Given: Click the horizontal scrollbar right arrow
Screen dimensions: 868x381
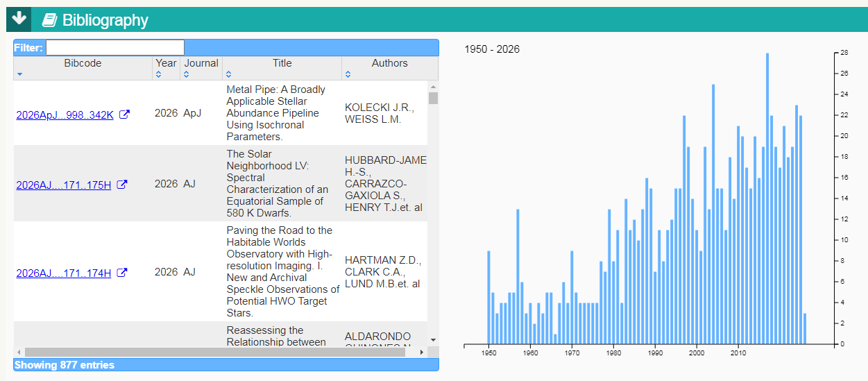Looking at the screenshot, I should click(x=421, y=353).
